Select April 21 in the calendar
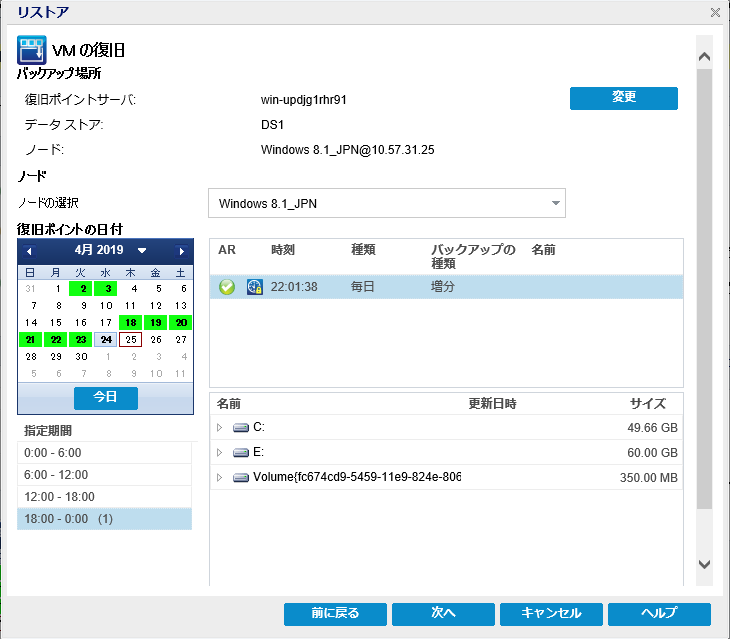 pos(31,339)
